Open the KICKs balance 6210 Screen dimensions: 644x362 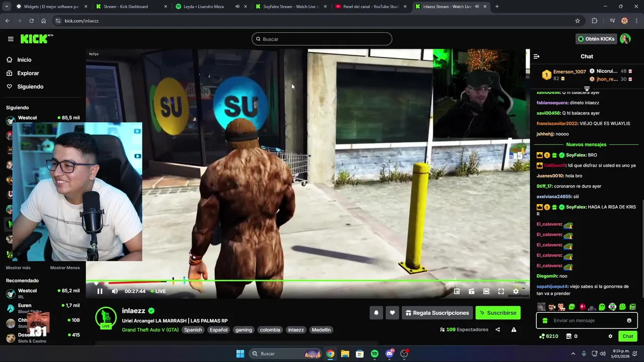548,336
